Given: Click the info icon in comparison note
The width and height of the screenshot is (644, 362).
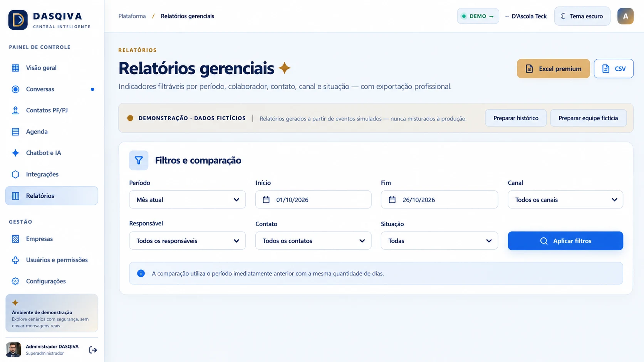Looking at the screenshot, I should (141, 274).
